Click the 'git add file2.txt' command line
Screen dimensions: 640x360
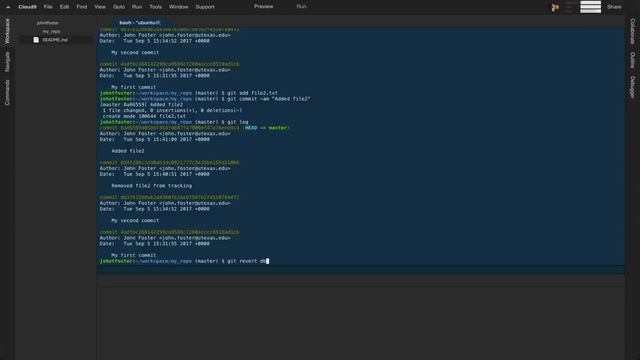(x=189, y=93)
